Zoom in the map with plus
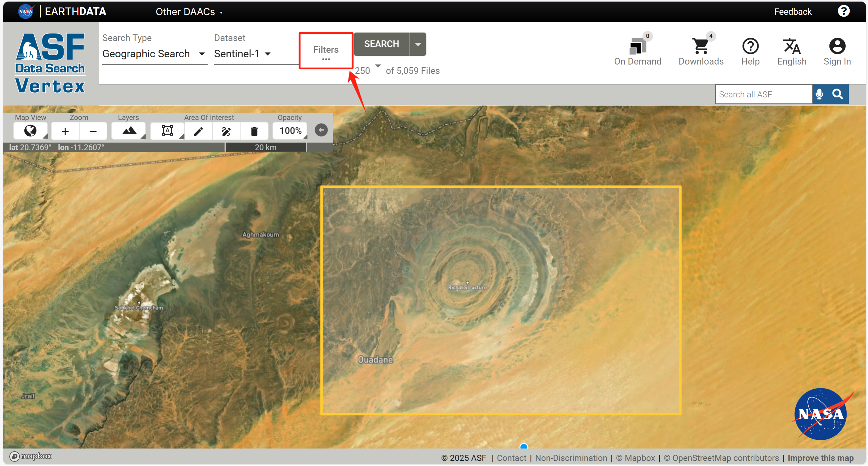This screenshot has width=868, height=466. (65, 131)
